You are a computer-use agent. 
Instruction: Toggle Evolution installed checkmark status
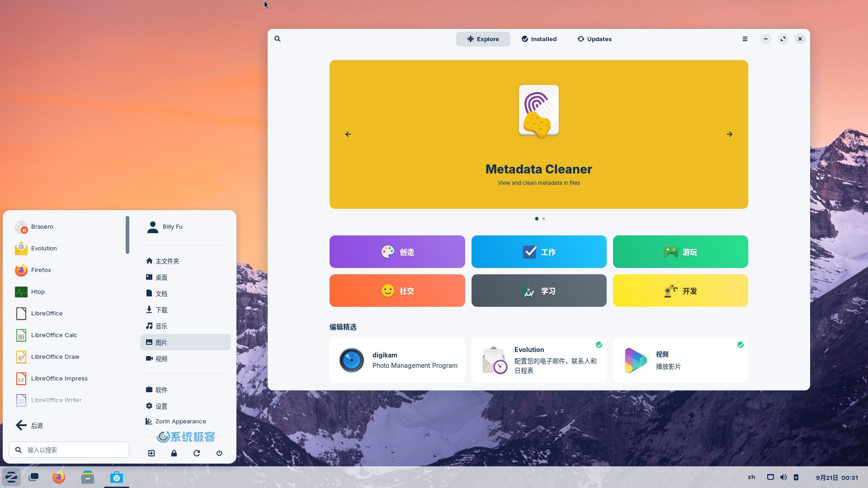pyautogui.click(x=600, y=345)
